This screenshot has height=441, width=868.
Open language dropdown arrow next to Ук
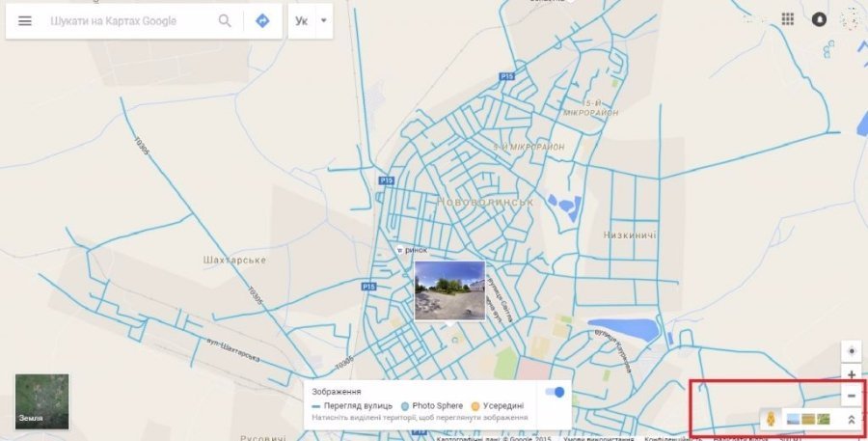324,21
